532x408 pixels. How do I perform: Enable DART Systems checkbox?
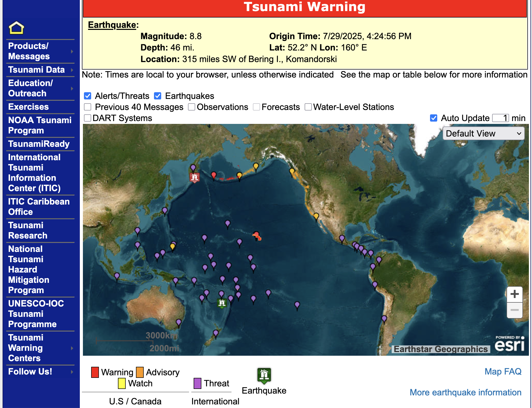(88, 118)
